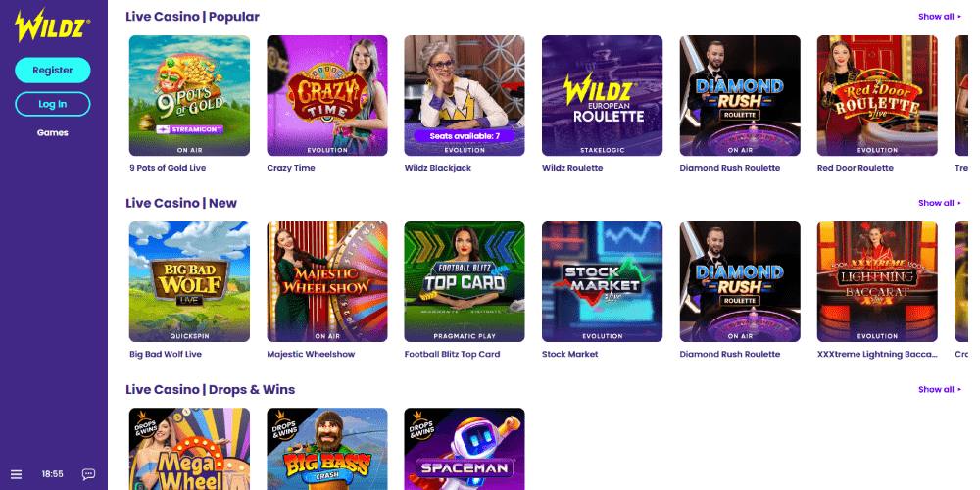Viewport: 980px width, 490px height.
Task: Open Majestic Wheelshow title link
Action: (x=311, y=354)
